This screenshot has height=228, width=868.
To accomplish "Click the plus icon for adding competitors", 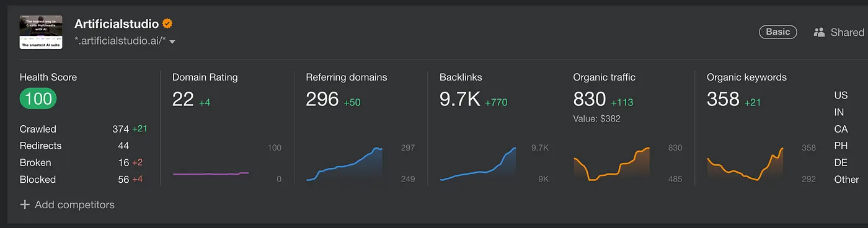I will click(25, 204).
